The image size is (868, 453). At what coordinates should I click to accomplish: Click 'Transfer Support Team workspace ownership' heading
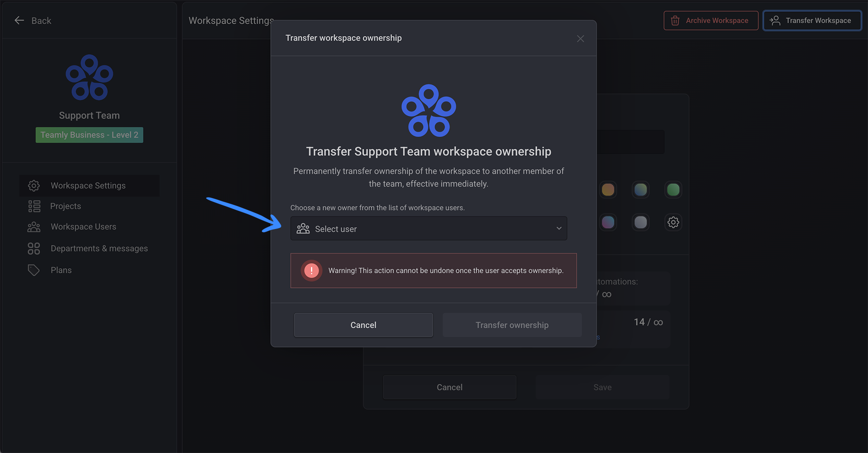pyautogui.click(x=429, y=151)
